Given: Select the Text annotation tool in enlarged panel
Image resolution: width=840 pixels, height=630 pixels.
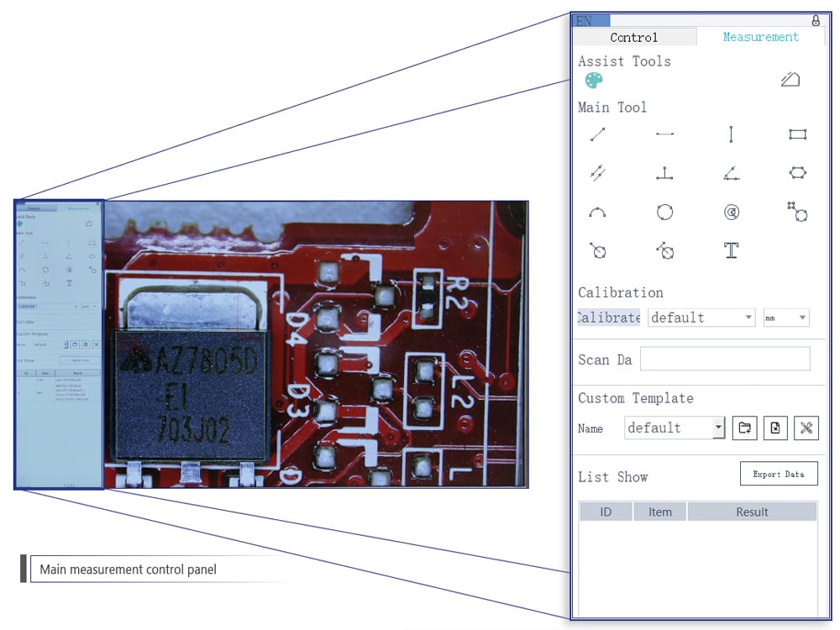Looking at the screenshot, I should pyautogui.click(x=732, y=250).
